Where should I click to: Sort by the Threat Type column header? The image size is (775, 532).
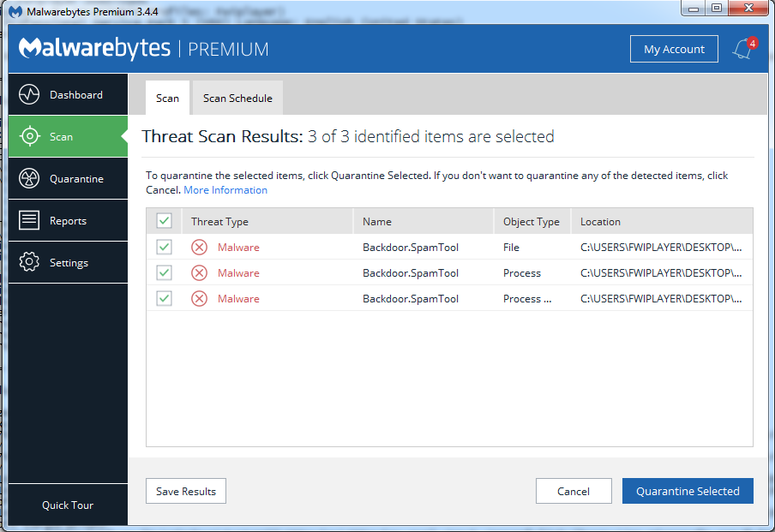click(219, 221)
